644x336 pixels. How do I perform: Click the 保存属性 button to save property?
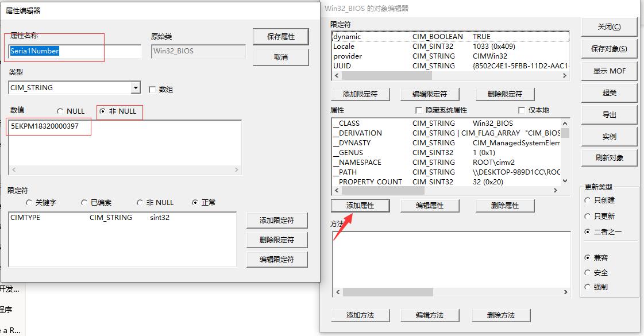point(280,37)
